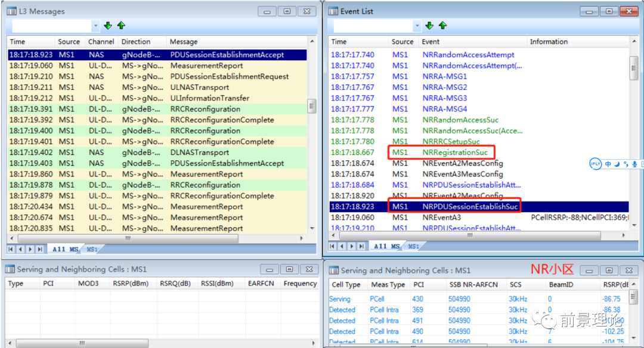Go to next tab in L3 Messages navigator
Viewport: 644px width, 348px height.
pos(30,249)
